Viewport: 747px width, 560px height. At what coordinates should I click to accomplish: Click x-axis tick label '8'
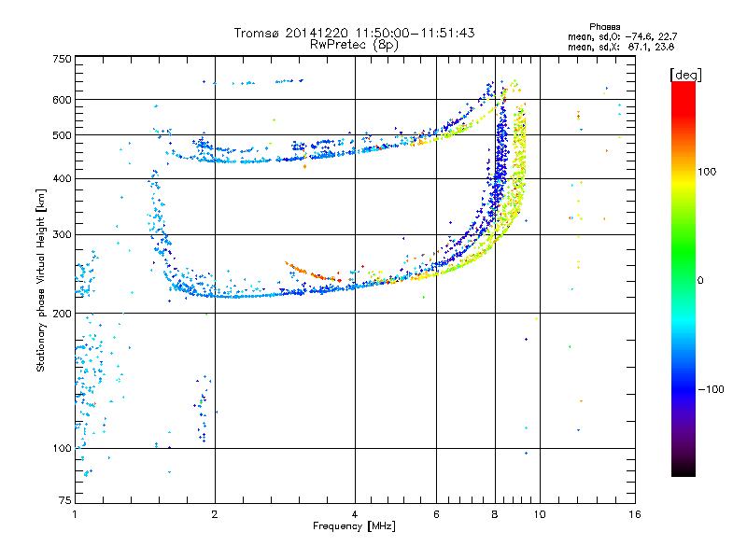coord(495,514)
